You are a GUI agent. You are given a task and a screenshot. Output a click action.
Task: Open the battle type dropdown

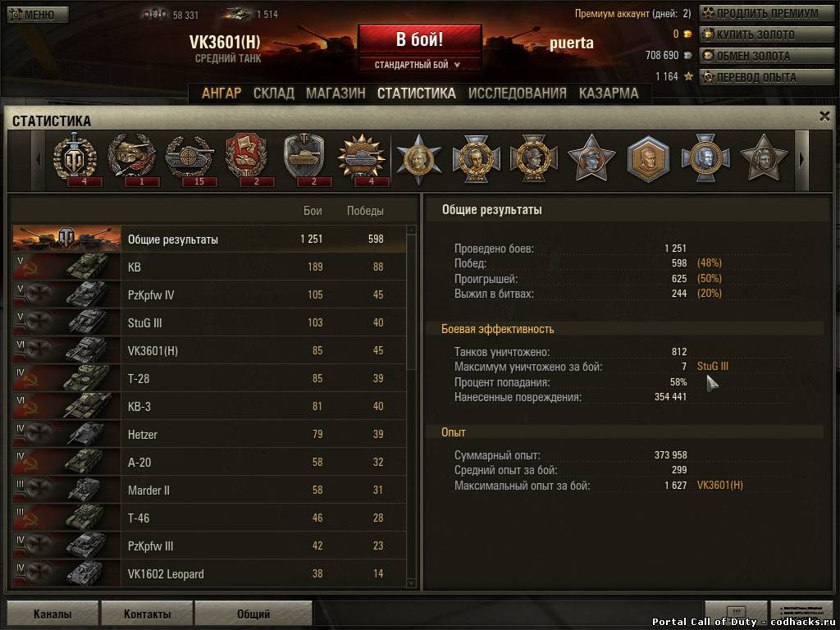(x=418, y=65)
